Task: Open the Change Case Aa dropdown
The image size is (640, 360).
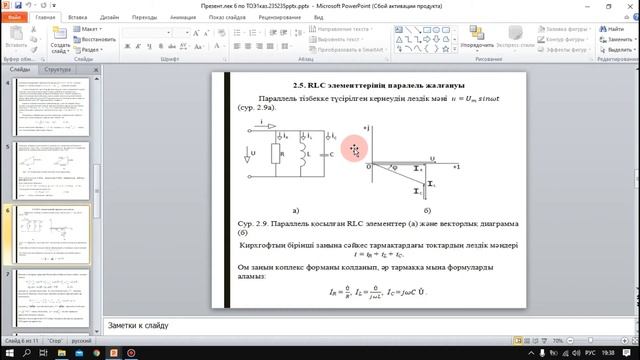Action: [198, 46]
